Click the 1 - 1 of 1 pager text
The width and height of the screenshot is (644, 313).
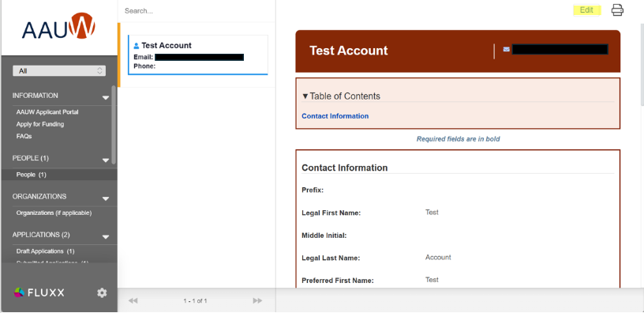(x=195, y=301)
